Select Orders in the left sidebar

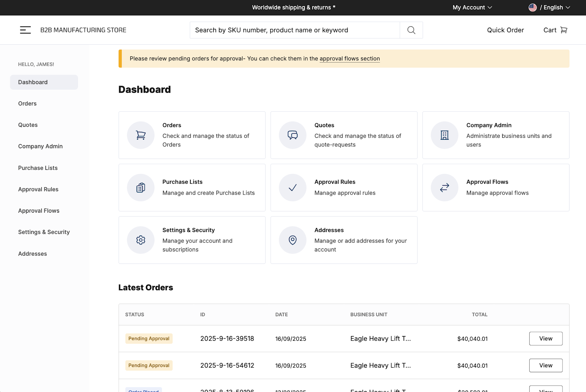(27, 104)
